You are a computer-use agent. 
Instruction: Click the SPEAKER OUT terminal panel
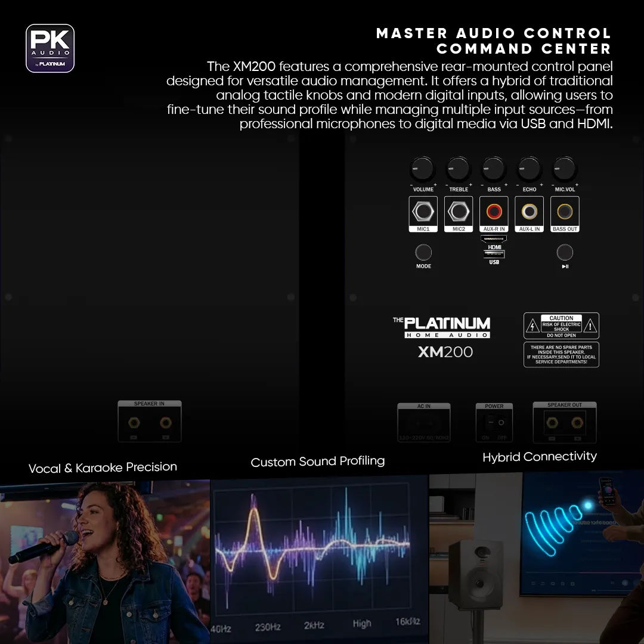coord(564,422)
